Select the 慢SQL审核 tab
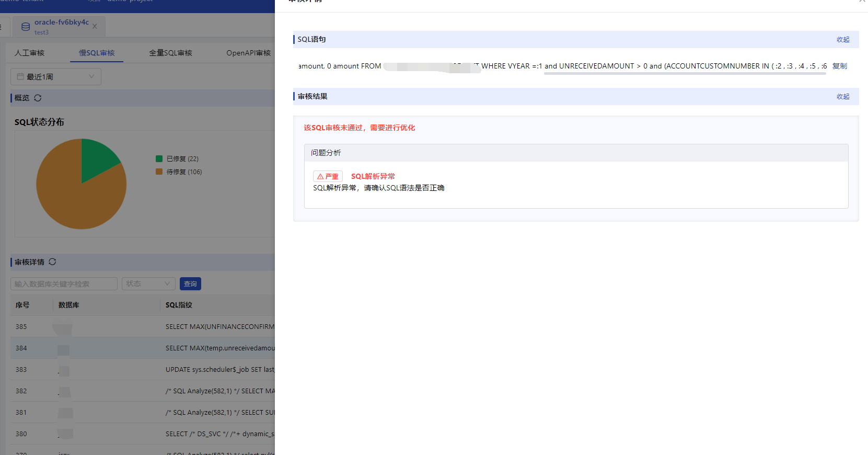Viewport: 868px width, 455px height. click(x=97, y=53)
